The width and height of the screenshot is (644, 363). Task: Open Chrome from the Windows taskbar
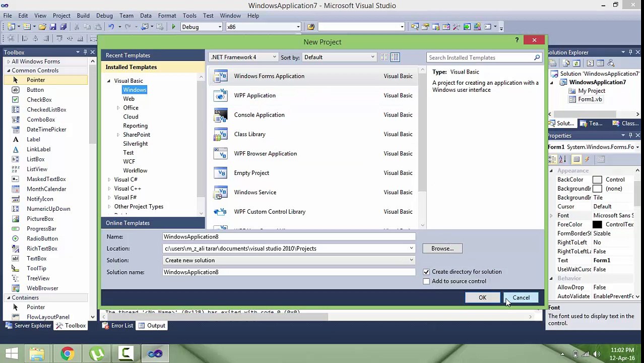click(67, 353)
